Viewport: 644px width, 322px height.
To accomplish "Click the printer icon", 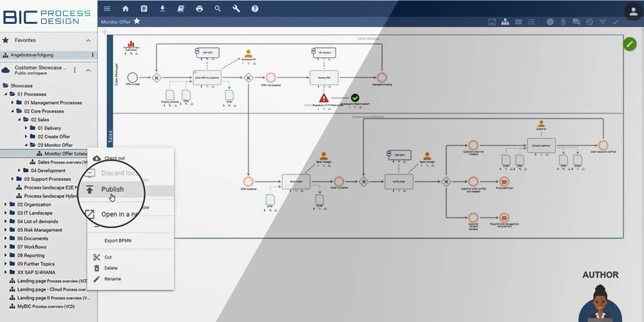I will [200, 8].
